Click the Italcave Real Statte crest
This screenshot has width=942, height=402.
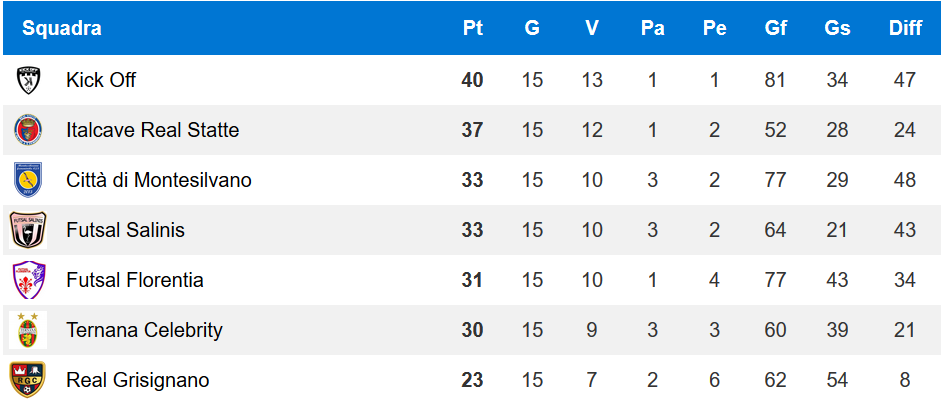(x=28, y=130)
